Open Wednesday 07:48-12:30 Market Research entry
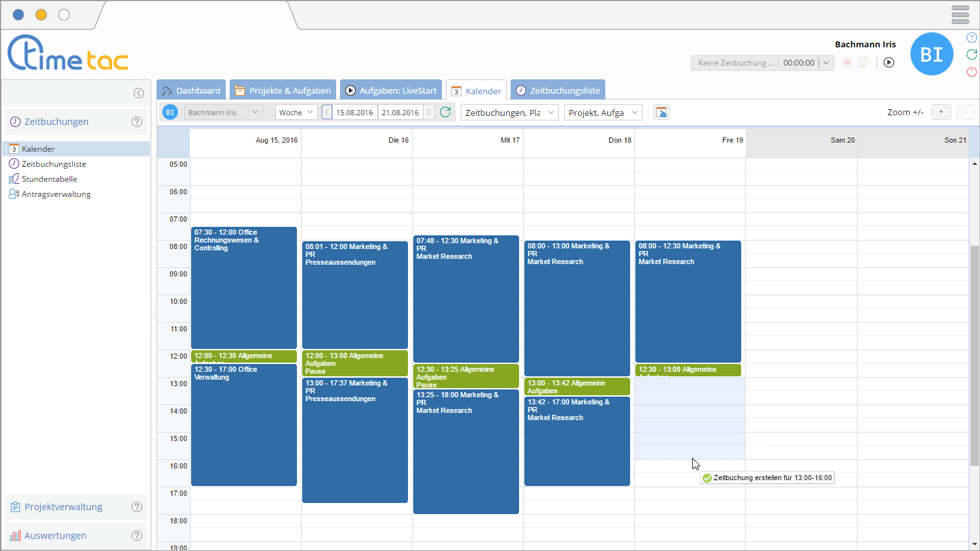Image resolution: width=980 pixels, height=551 pixels. [466, 299]
